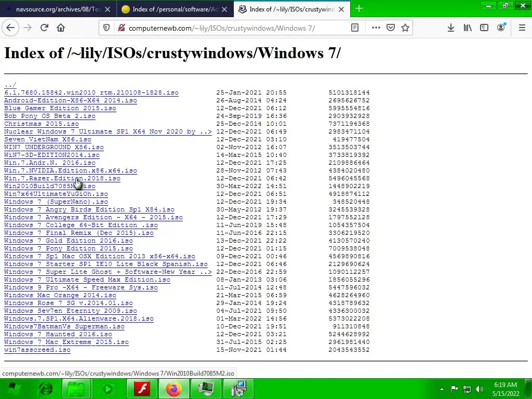Screen dimensions: 532x399
Task: Open Nuclear_Windows_7_Ultimate SP1 link
Action: tap(108, 131)
